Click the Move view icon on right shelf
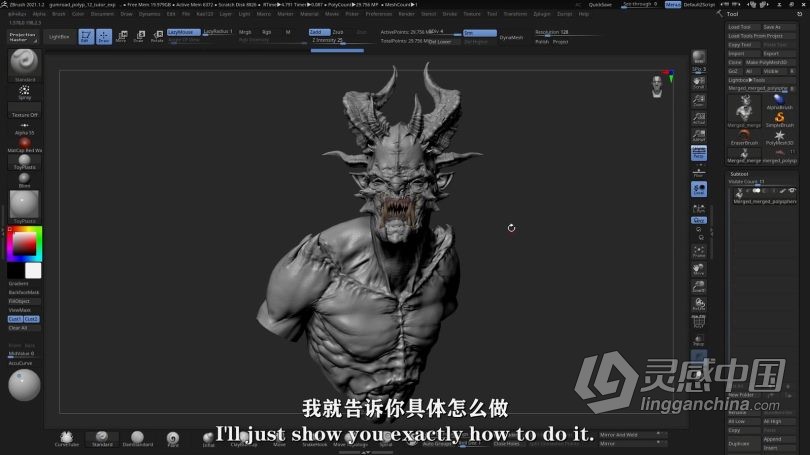This screenshot has width=810, height=455. (699, 269)
